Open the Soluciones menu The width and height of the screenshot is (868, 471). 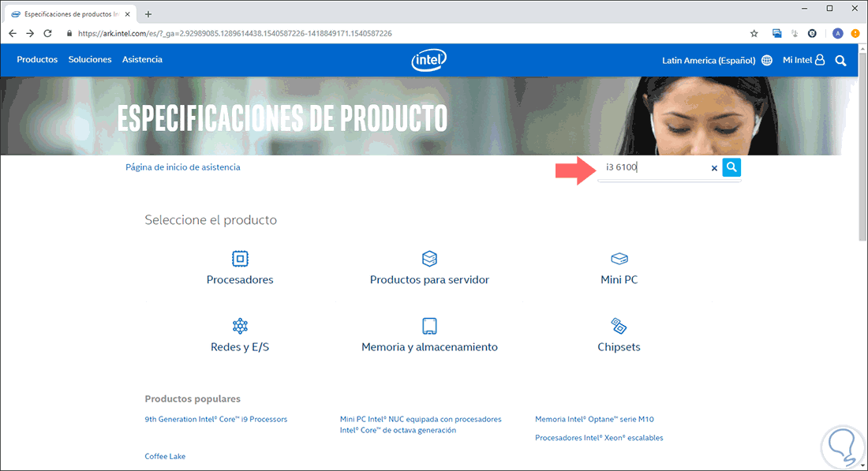90,59
